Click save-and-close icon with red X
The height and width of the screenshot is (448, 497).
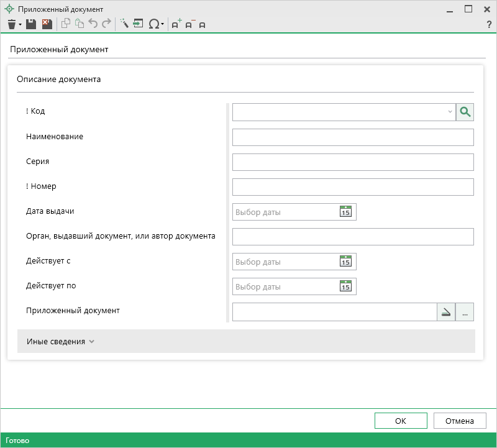(47, 24)
